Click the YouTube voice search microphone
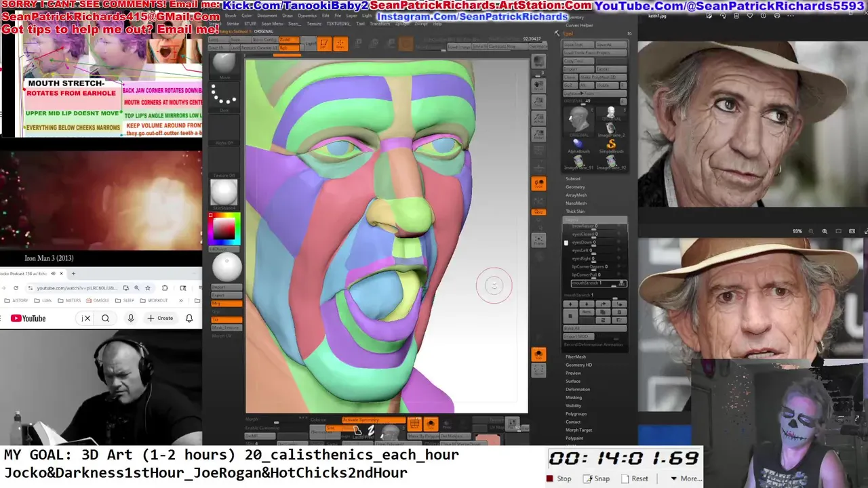This screenshot has width=868, height=488. pos(131,319)
